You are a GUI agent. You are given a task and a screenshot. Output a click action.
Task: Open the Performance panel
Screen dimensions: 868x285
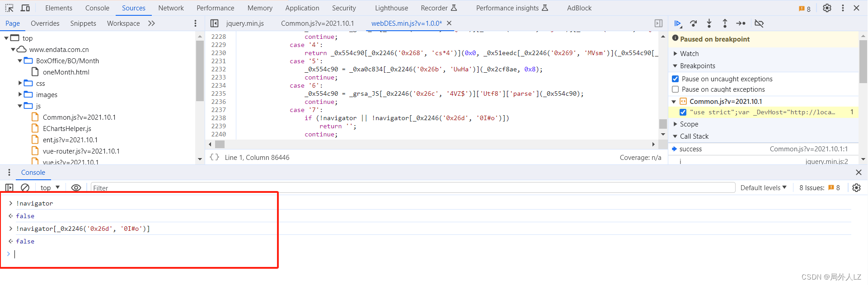tap(216, 8)
